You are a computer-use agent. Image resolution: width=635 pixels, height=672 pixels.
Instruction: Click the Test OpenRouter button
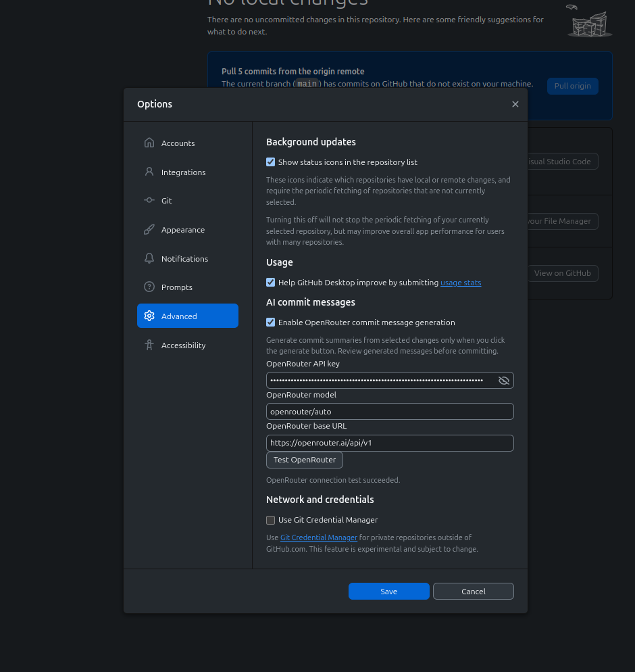305,460
